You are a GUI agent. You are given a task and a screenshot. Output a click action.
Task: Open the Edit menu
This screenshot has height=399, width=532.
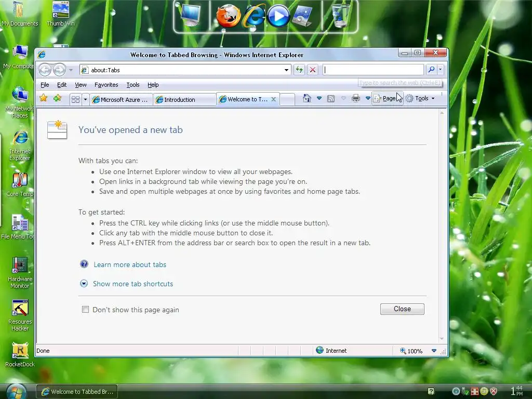pos(62,85)
